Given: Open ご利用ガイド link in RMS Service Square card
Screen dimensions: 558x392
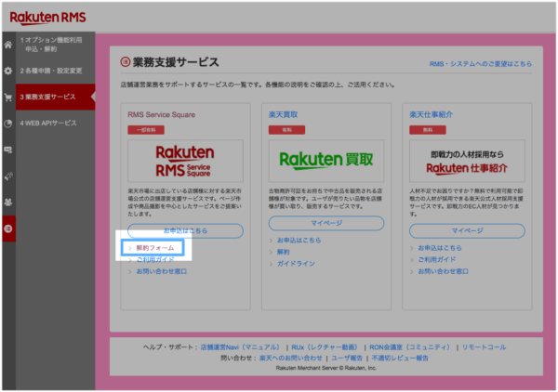Looking at the screenshot, I should click(x=155, y=259).
